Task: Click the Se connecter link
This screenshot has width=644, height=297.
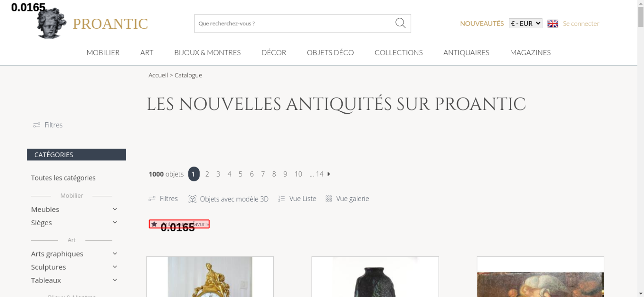Action: tap(581, 23)
